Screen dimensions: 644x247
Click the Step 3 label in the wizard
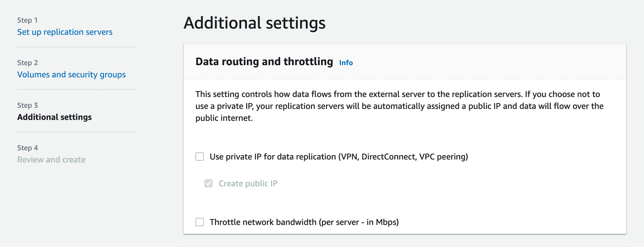pos(28,105)
